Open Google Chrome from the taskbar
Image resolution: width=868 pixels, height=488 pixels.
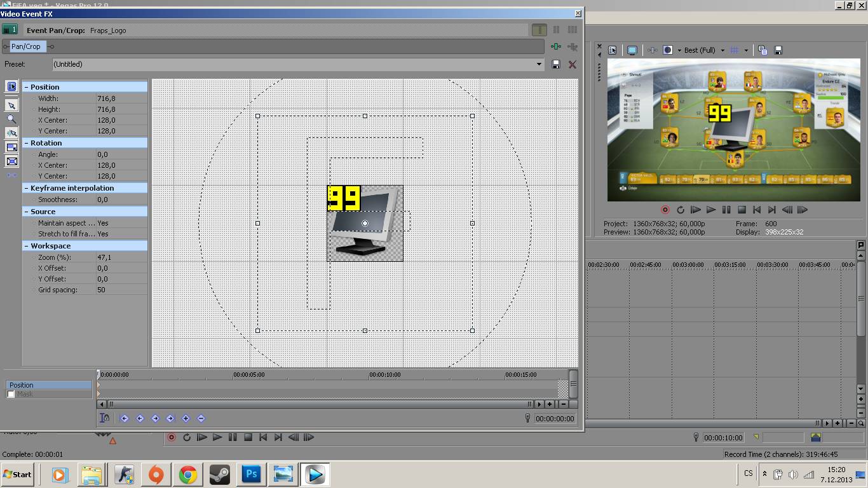click(187, 474)
